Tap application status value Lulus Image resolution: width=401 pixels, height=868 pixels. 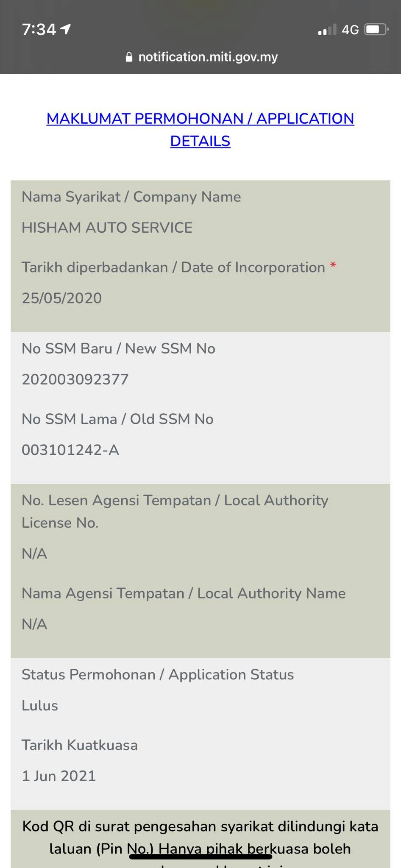pyautogui.click(x=40, y=705)
